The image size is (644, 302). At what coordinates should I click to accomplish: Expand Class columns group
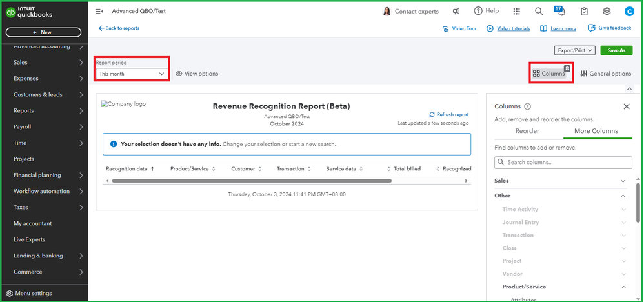pos(624,248)
